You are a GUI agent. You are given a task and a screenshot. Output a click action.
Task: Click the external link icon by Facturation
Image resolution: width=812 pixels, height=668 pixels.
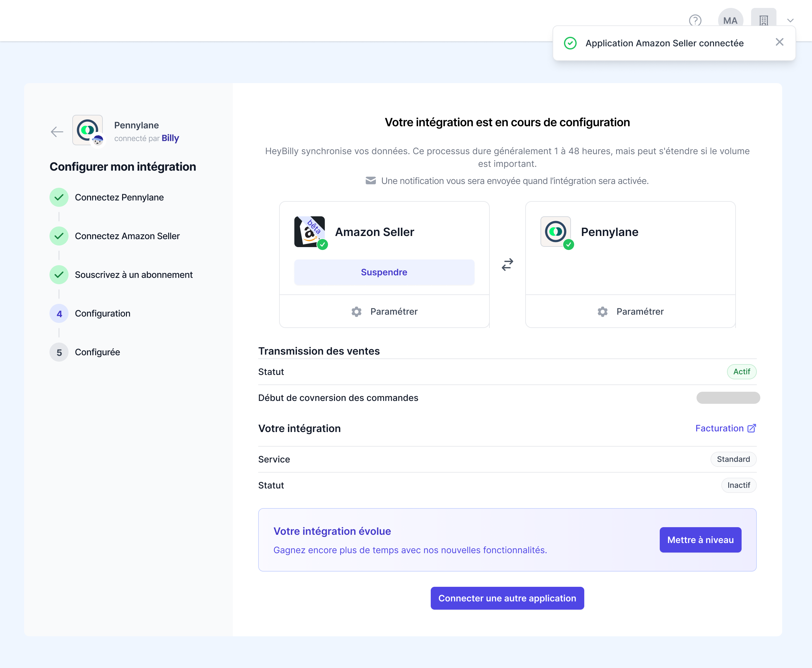pyautogui.click(x=752, y=428)
